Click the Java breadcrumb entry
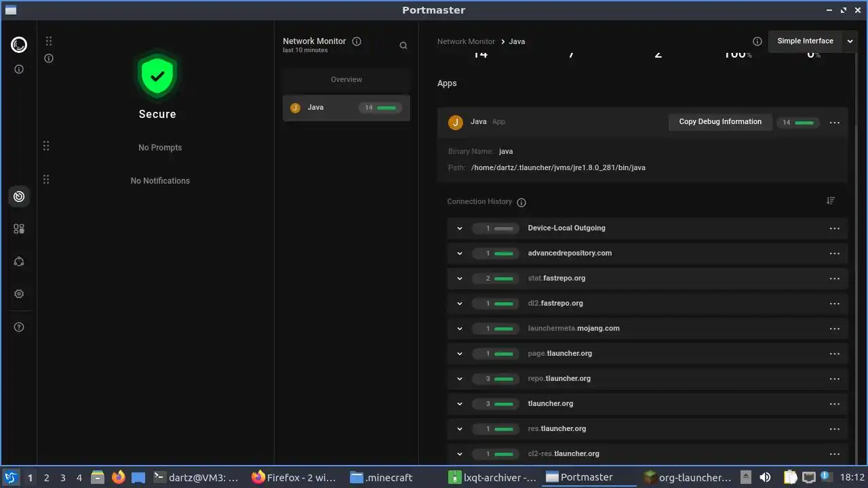Image resolution: width=868 pixels, height=488 pixels. (517, 41)
